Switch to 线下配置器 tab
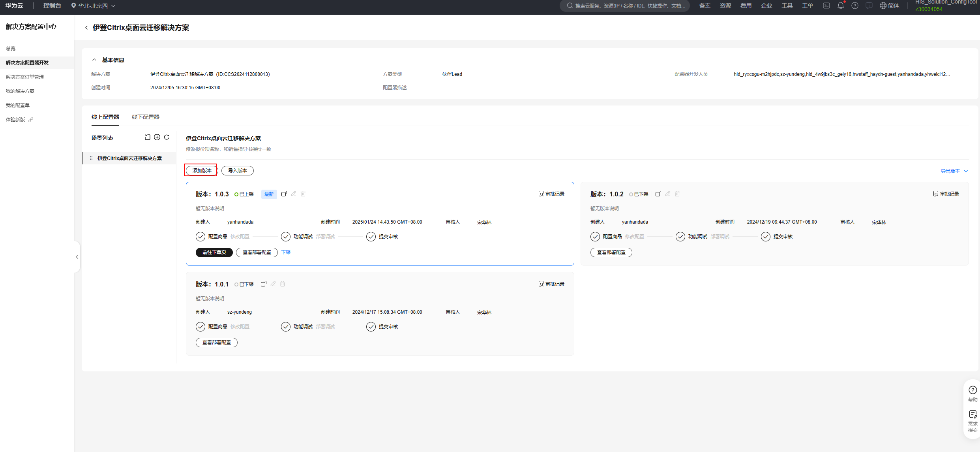This screenshot has width=980, height=452. point(146,117)
